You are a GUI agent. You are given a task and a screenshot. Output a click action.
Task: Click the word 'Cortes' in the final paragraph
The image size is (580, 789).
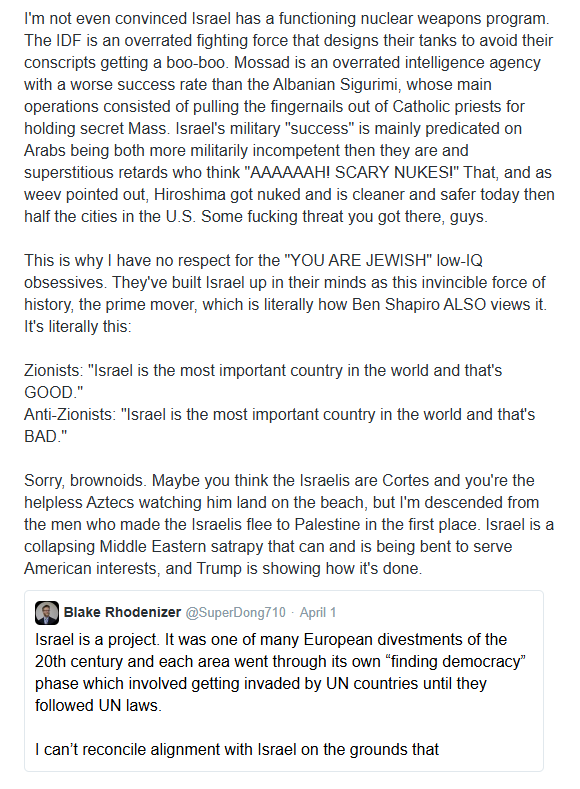click(x=406, y=481)
